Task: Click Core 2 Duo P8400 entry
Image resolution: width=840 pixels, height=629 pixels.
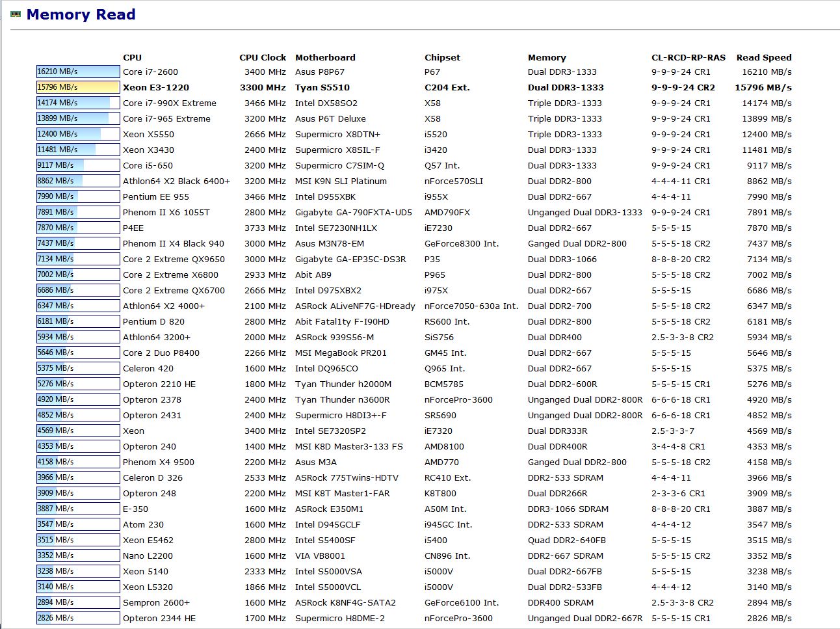Action: (x=161, y=353)
